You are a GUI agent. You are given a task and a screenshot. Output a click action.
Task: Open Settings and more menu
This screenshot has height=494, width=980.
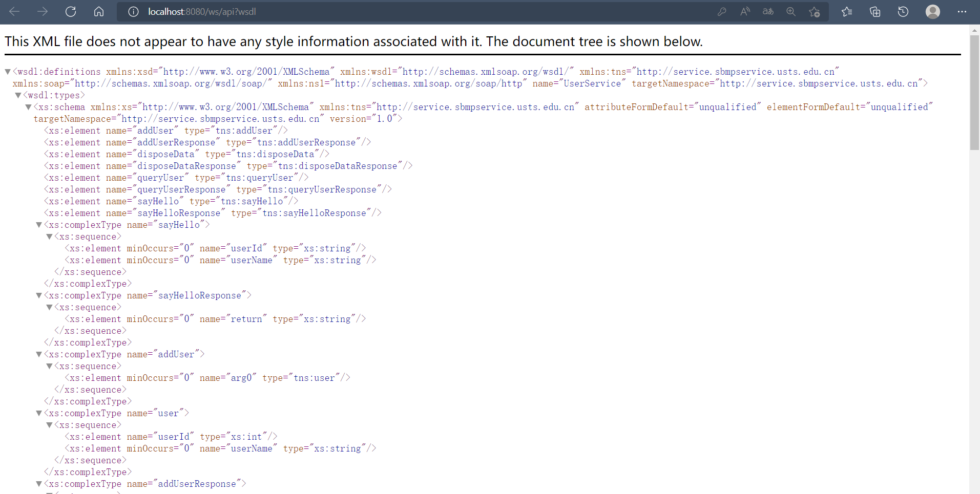[962, 11]
